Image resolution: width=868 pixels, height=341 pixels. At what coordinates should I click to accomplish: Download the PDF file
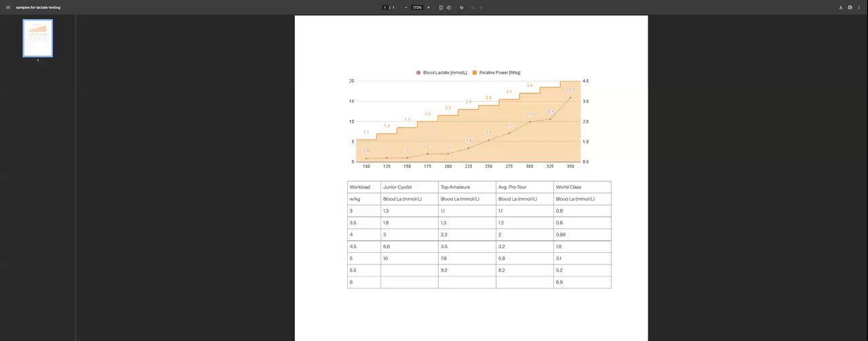841,7
